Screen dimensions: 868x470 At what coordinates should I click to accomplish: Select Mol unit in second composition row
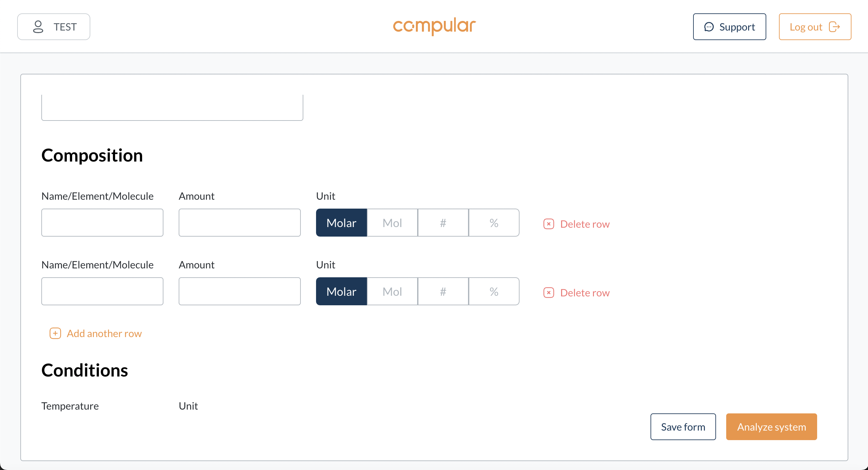pyautogui.click(x=392, y=291)
